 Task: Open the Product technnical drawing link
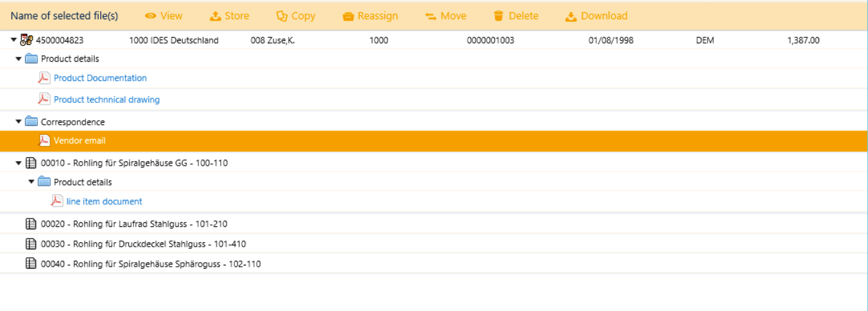[107, 100]
